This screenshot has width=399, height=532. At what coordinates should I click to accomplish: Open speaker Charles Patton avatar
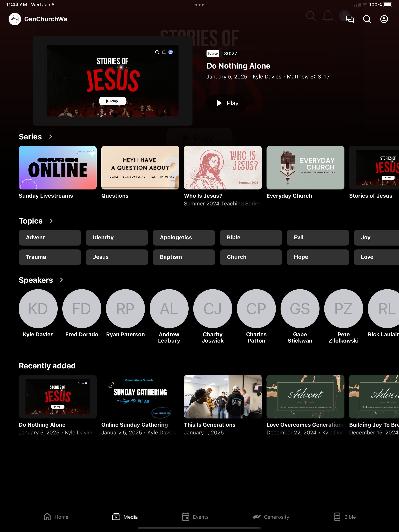(x=256, y=309)
